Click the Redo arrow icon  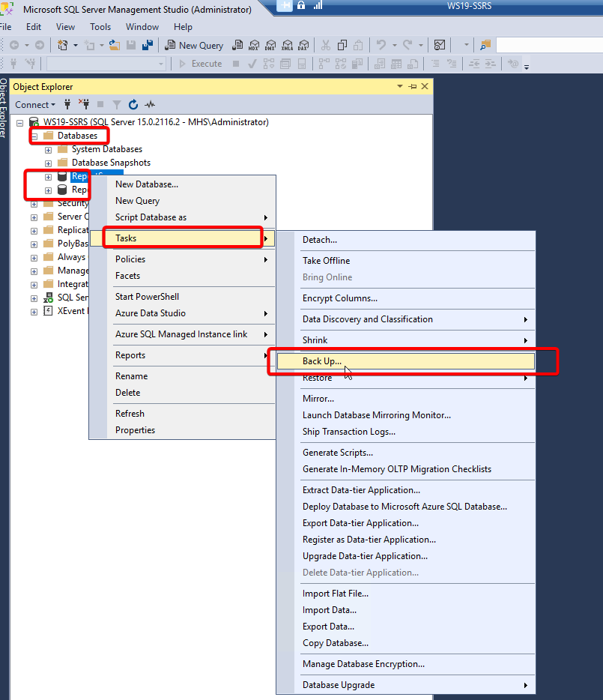407,45
